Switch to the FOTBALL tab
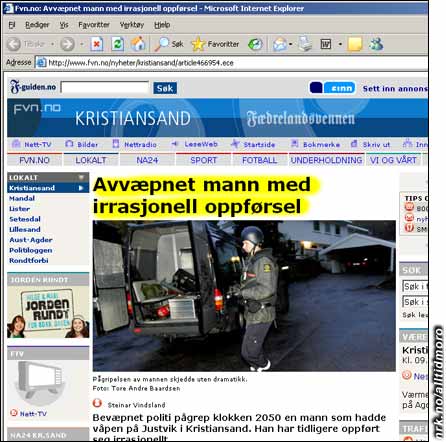The height and width of the screenshot is (442, 446). [259, 160]
